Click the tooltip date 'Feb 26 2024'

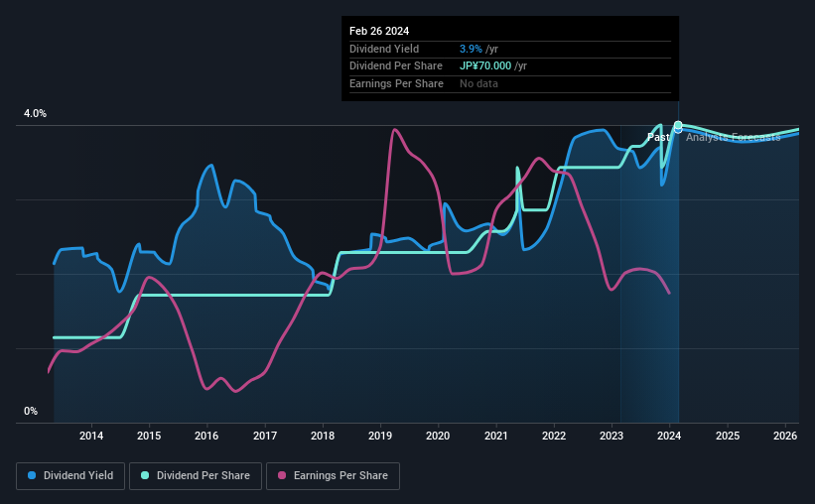pyautogui.click(x=379, y=31)
